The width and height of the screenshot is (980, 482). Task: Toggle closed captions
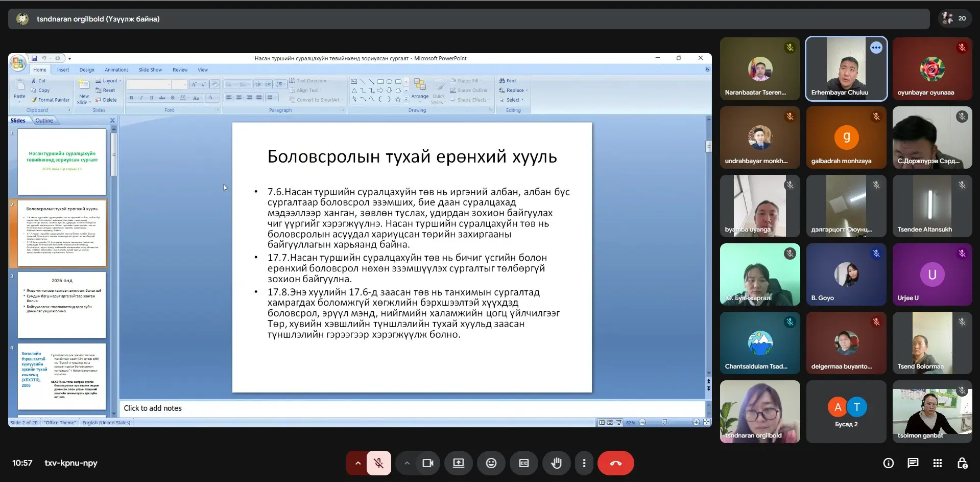pyautogui.click(x=523, y=463)
